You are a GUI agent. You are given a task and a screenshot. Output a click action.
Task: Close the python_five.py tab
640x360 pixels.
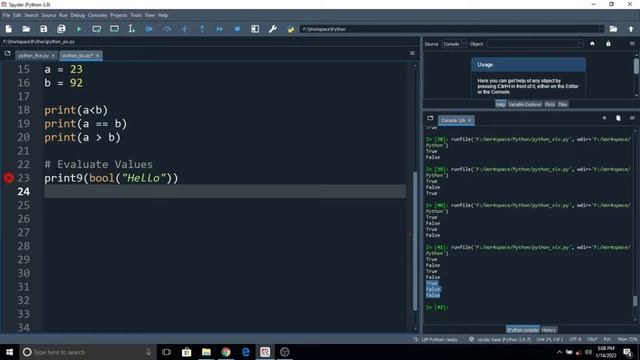point(53,56)
